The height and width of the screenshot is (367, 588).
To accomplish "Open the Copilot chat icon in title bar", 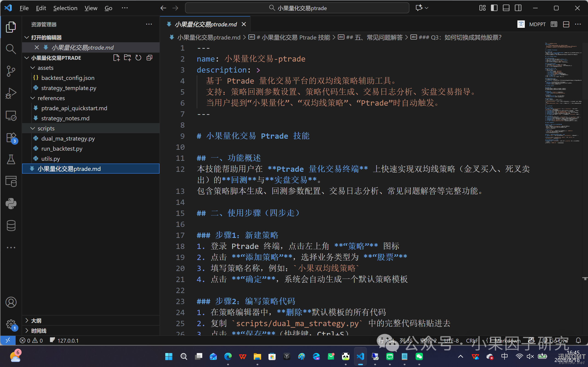I will pos(419,8).
